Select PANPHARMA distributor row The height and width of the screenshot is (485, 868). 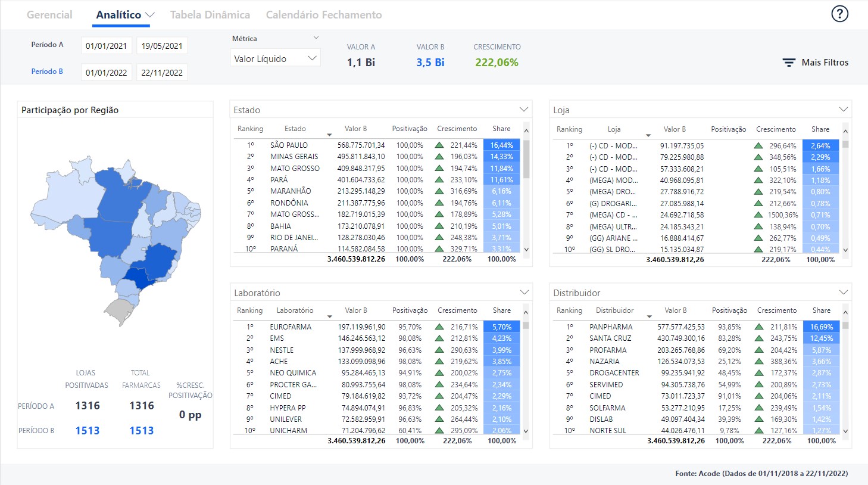(x=611, y=327)
